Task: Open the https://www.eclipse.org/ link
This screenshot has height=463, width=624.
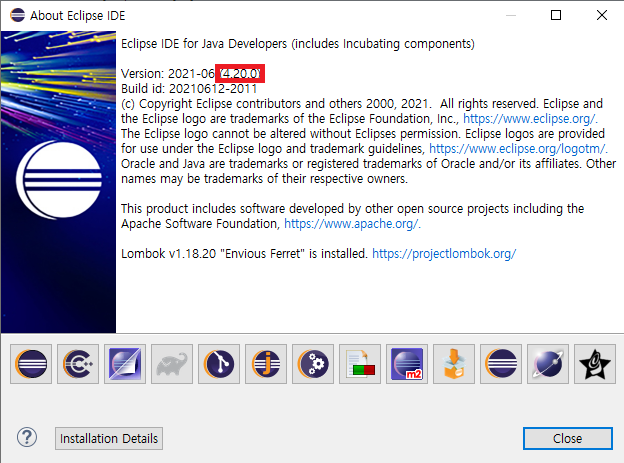Action: tap(530, 119)
